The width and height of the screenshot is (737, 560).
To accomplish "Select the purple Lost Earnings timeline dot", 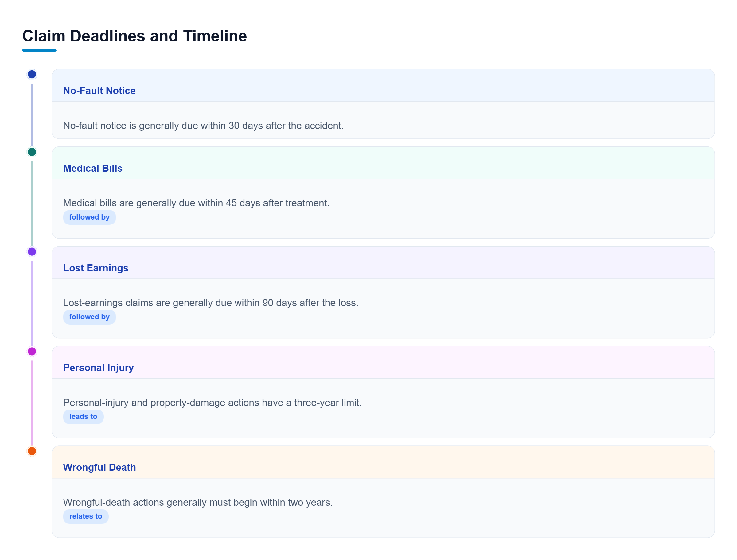I will coord(32,252).
